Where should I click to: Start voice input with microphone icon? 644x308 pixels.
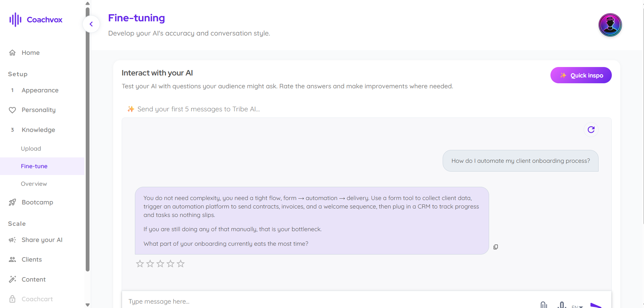click(x=562, y=305)
